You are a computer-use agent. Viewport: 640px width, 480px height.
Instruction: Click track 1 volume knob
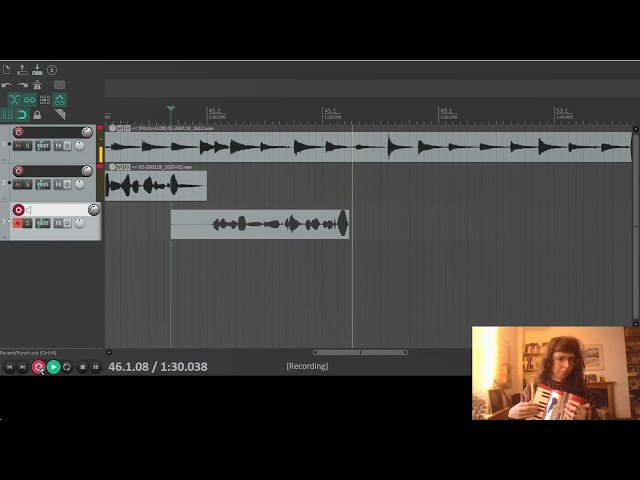coord(87,132)
